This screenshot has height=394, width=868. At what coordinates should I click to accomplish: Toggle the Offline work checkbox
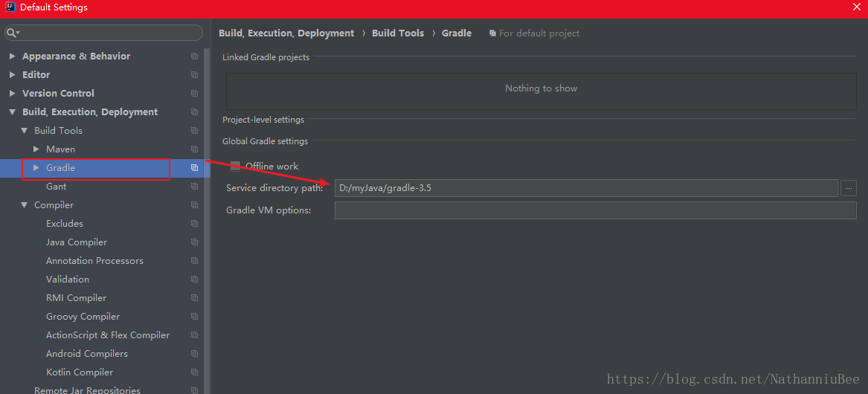point(235,166)
